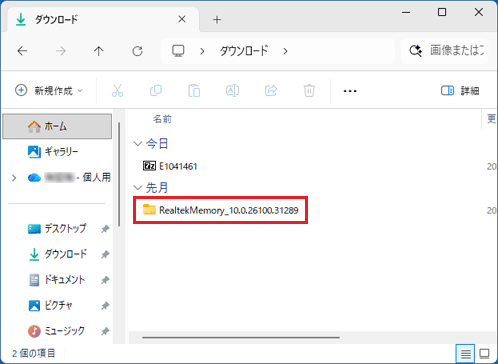This screenshot has height=364, width=498.
Task: Expand chevron after PC icon in address bar
Action: pos(202,51)
